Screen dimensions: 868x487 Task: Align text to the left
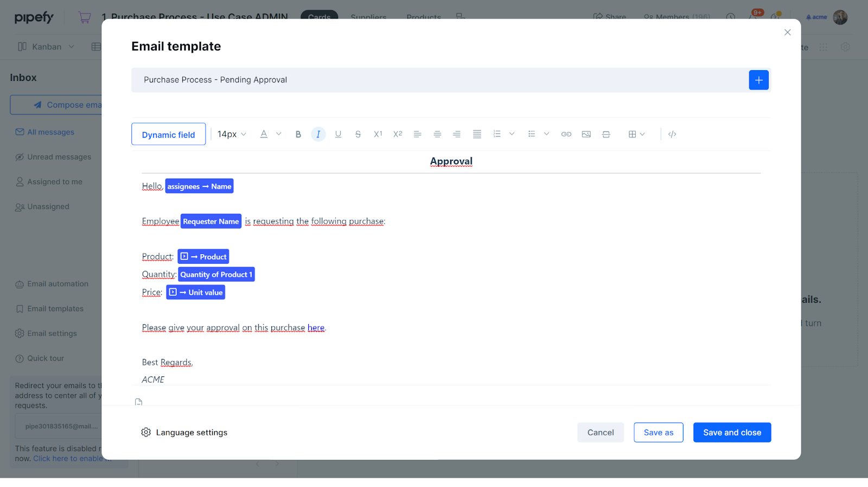417,134
